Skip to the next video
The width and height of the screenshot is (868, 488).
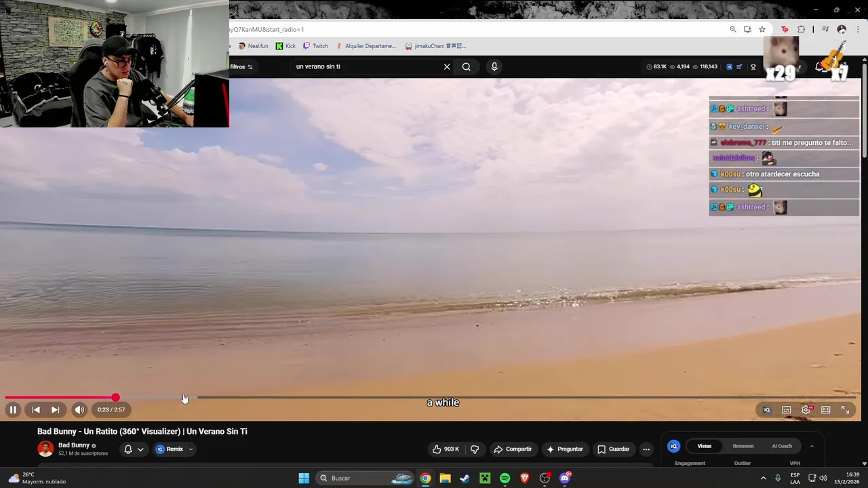(56, 409)
